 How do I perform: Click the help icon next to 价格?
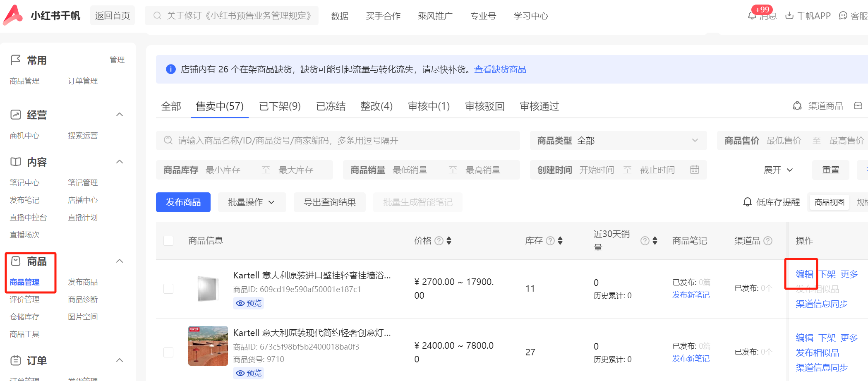click(439, 241)
